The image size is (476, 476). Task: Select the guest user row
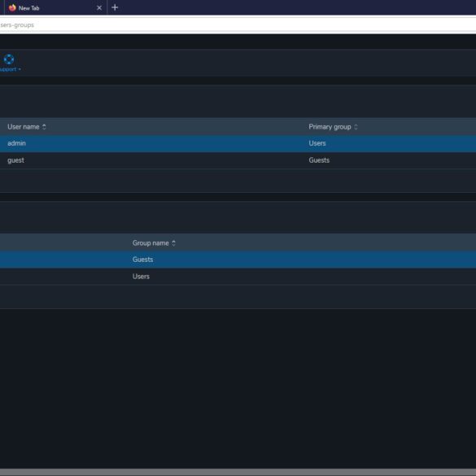pos(238,160)
